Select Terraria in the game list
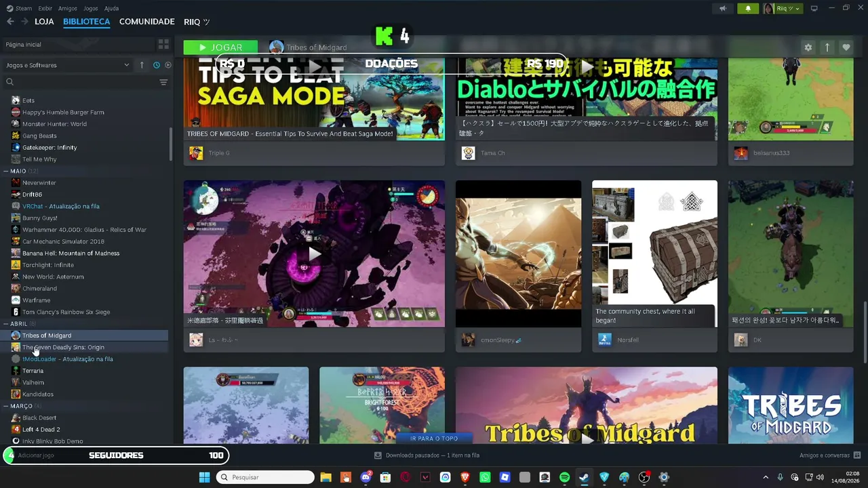 [33, 371]
